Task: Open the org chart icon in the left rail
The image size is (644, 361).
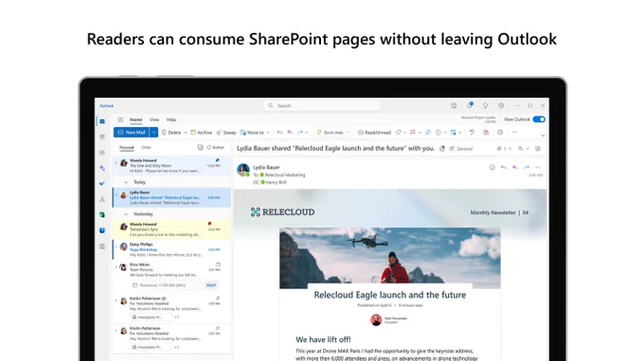Action: [102, 199]
